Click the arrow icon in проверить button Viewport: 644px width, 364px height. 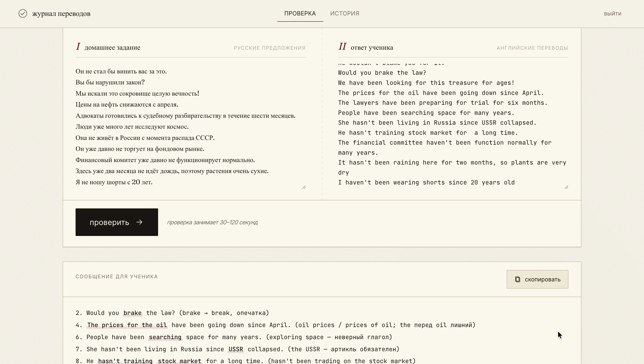(x=140, y=222)
